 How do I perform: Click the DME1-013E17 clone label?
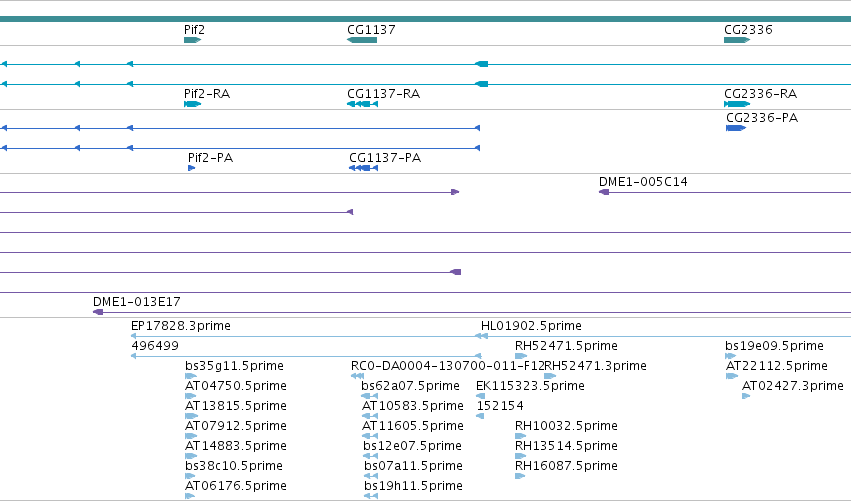point(137,302)
